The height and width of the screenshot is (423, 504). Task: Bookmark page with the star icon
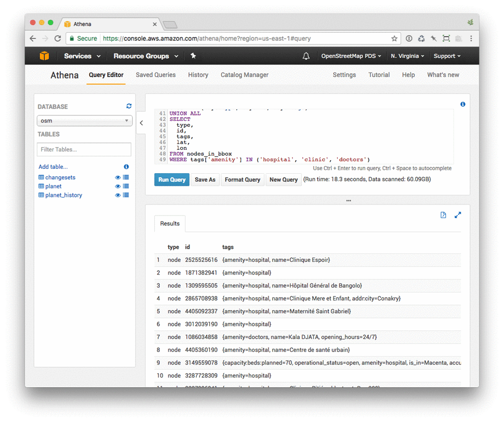[395, 39]
